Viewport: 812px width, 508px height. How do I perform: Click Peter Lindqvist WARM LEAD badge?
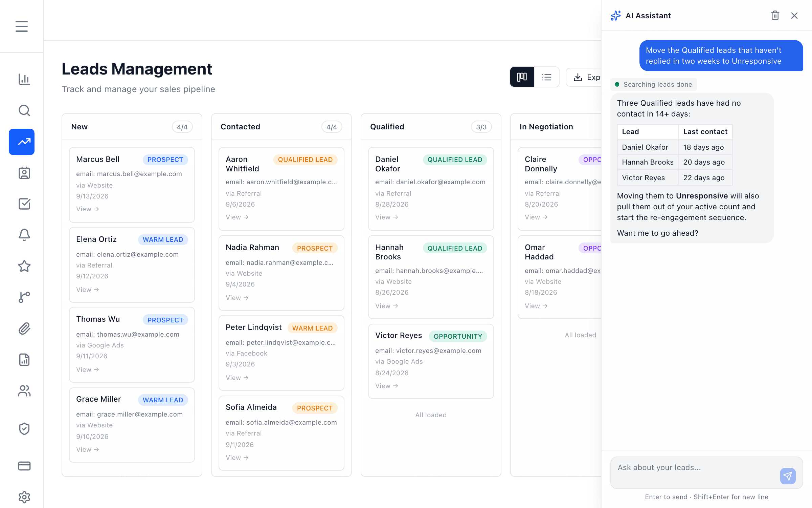tap(312, 328)
